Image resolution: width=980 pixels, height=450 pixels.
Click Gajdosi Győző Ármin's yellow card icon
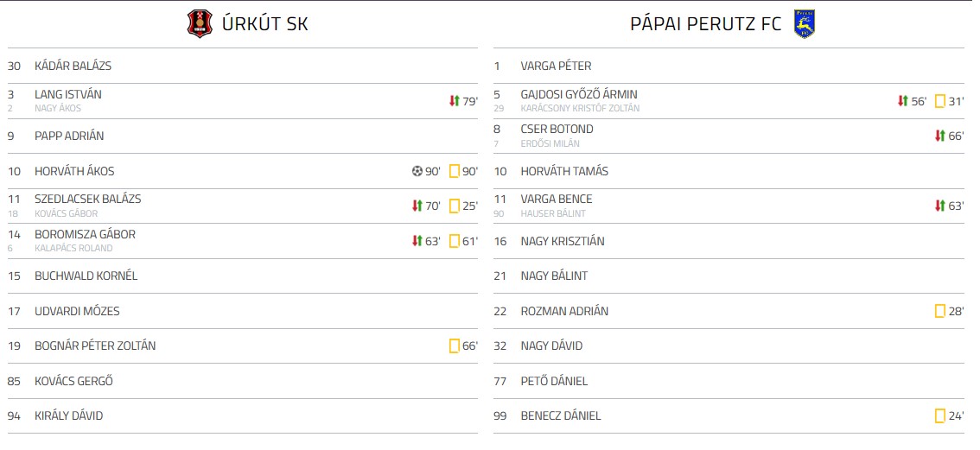coord(939,101)
